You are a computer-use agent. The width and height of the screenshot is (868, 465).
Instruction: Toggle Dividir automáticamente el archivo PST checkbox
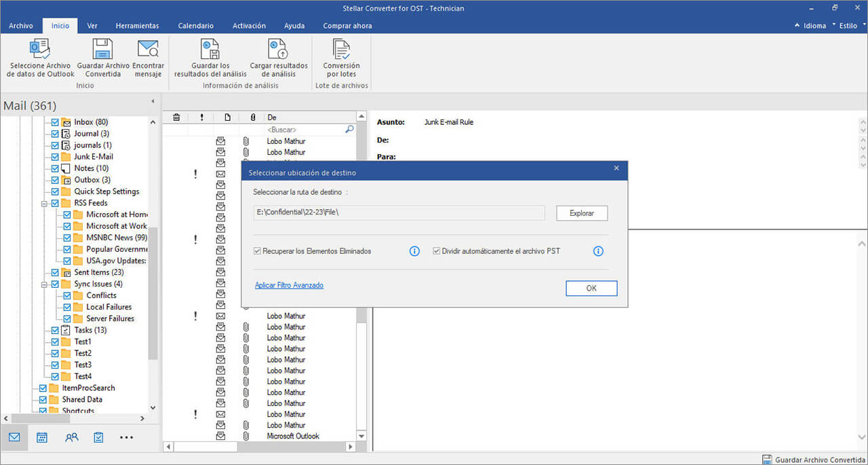(x=437, y=251)
